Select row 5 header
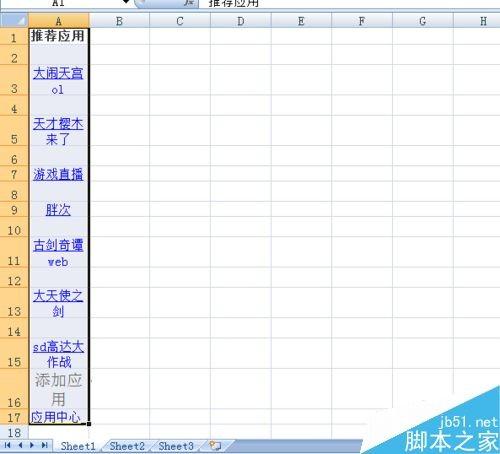The width and height of the screenshot is (500, 454). pos(14,131)
